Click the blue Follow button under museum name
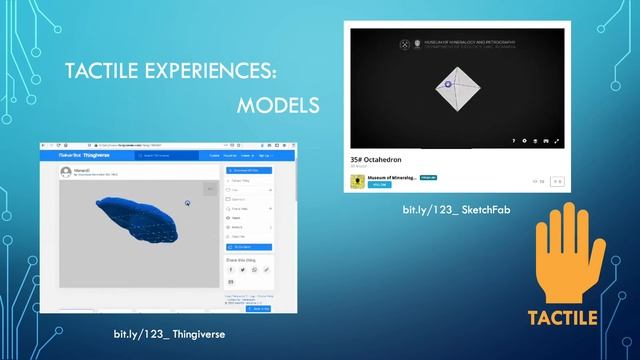This screenshot has width=640, height=360. coord(380,185)
